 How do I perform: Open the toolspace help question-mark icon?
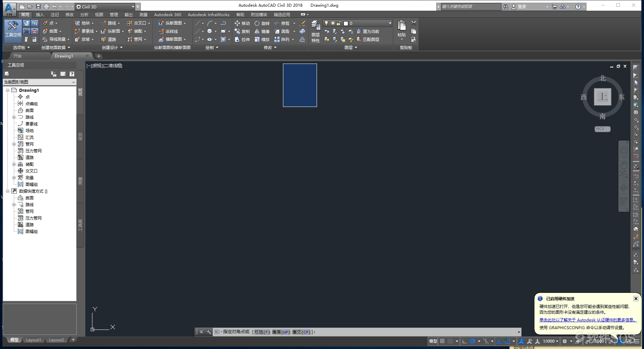coord(72,74)
